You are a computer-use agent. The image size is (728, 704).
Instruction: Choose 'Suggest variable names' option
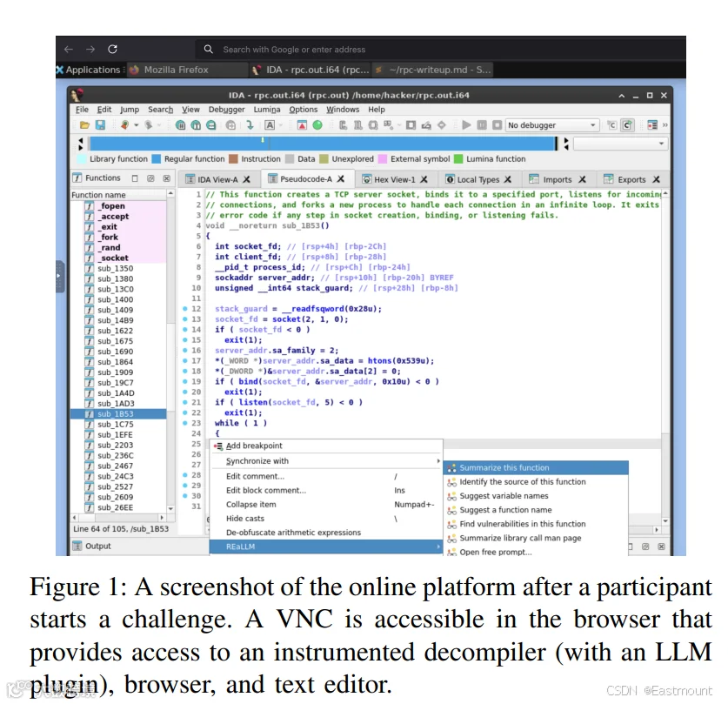click(537, 496)
